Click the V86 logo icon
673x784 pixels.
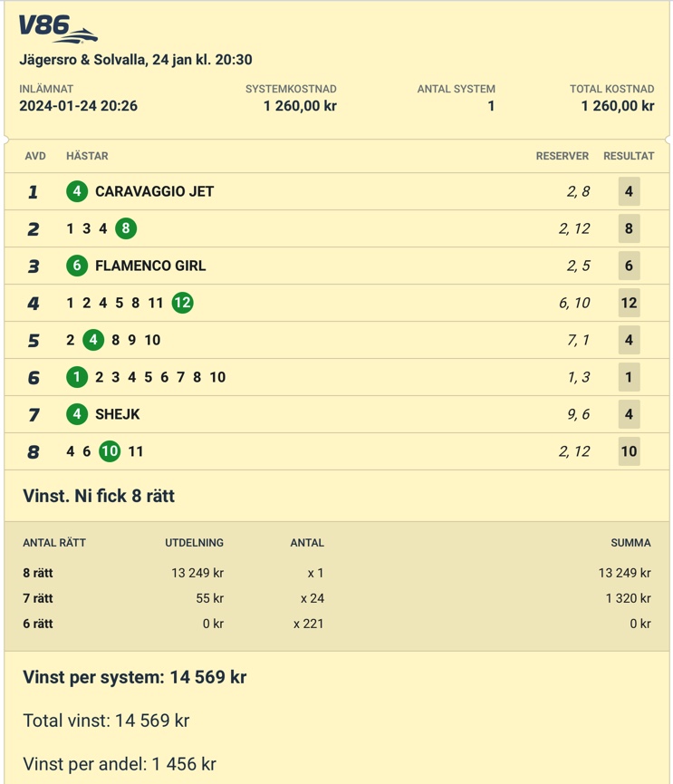58,28
